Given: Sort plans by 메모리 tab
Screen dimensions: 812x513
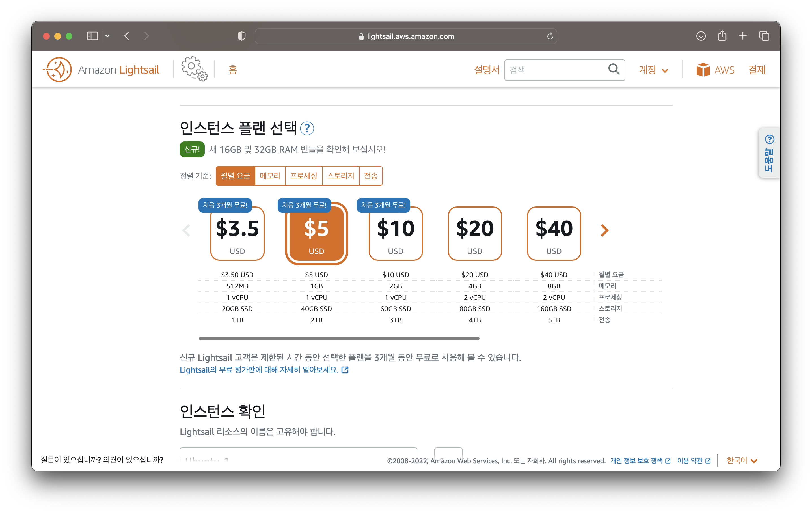Looking at the screenshot, I should 270,176.
